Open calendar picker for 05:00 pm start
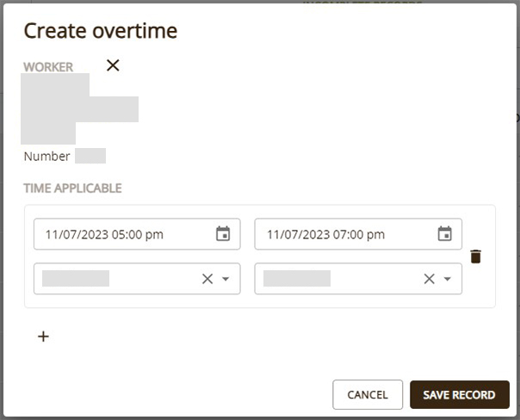Image resolution: width=520 pixels, height=420 pixels. (x=223, y=234)
